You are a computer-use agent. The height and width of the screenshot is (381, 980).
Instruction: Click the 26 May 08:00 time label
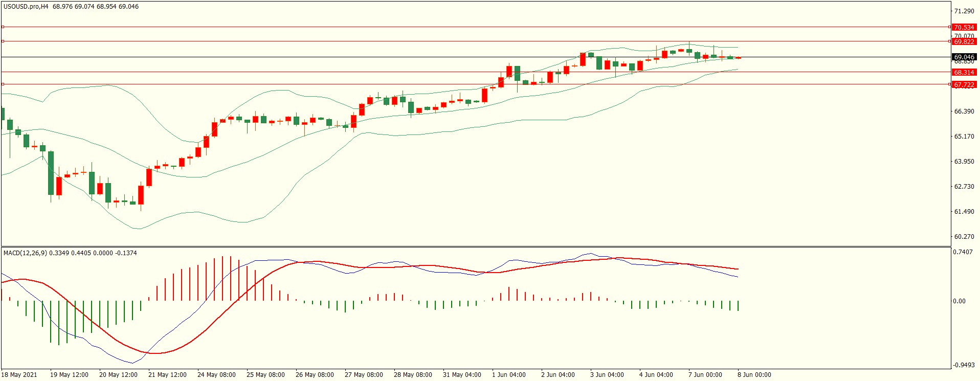coord(315,374)
